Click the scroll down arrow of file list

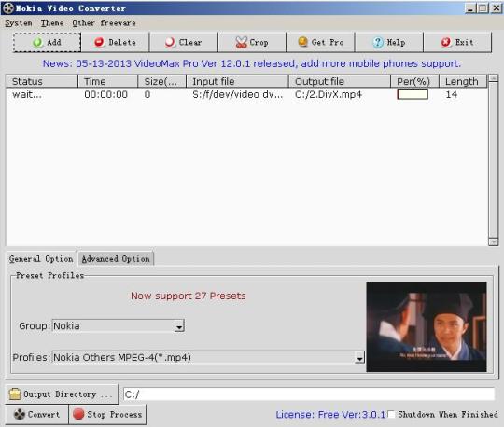pos(494,241)
